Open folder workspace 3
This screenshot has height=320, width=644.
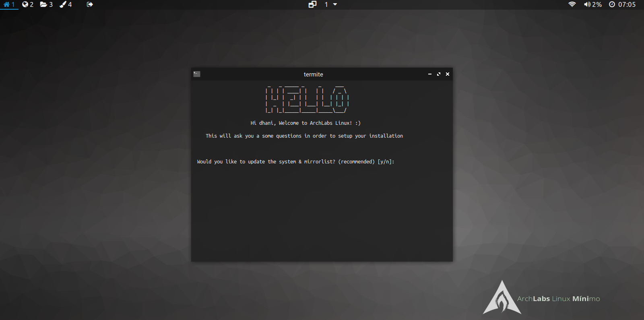tap(46, 4)
